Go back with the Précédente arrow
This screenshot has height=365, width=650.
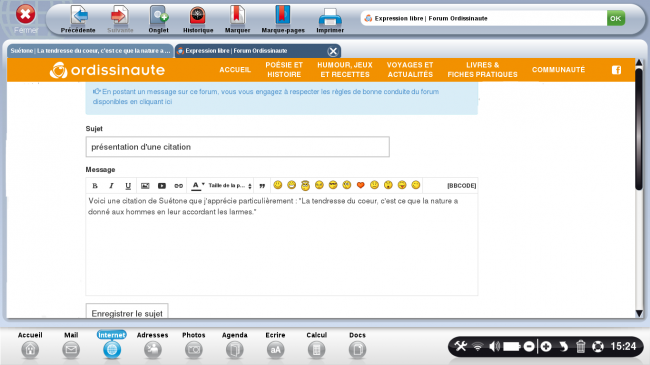78,19
